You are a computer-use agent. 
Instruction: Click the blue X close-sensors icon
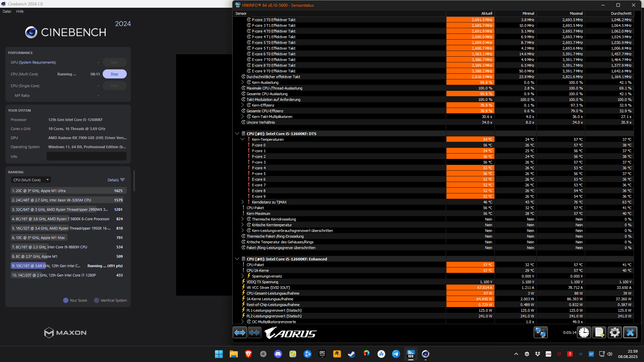click(x=630, y=333)
